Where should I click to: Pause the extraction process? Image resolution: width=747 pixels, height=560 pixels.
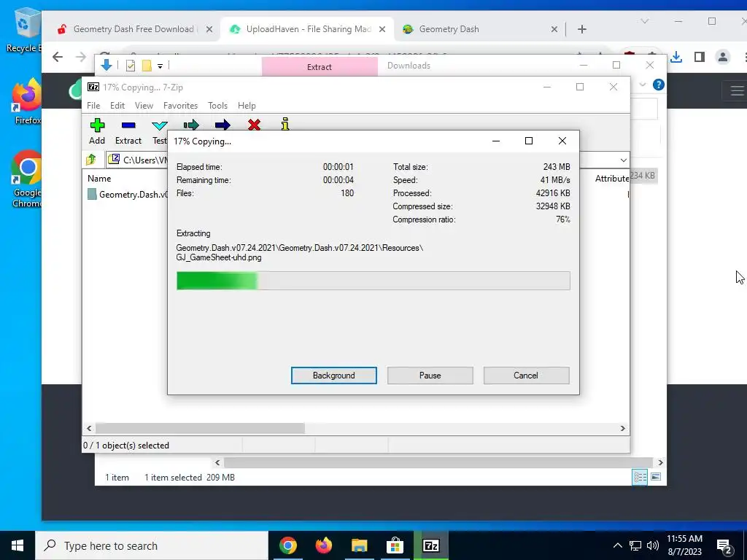[x=430, y=376]
